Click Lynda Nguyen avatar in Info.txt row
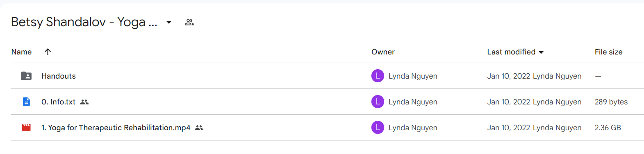Screen dimensions: 644x154 [x=378, y=102]
